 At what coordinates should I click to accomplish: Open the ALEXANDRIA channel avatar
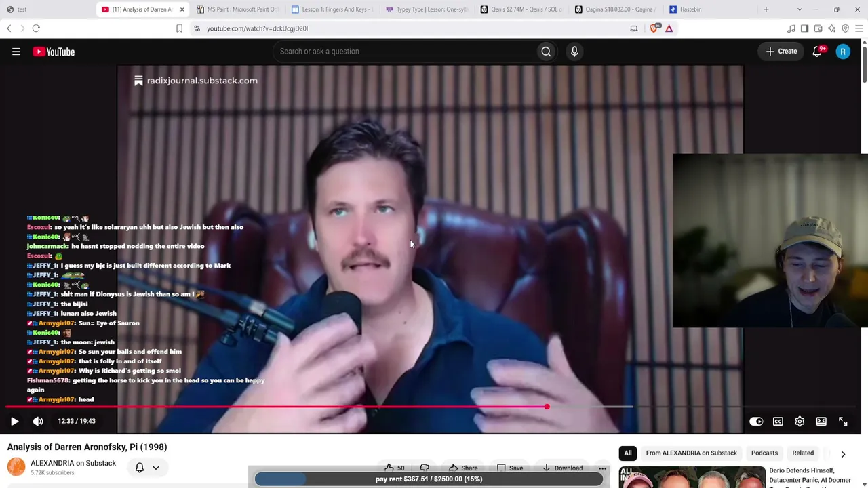pos(16,467)
